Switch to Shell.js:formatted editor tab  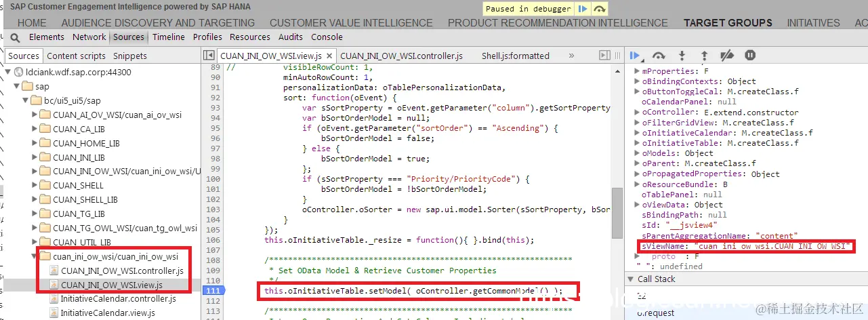[x=516, y=56]
